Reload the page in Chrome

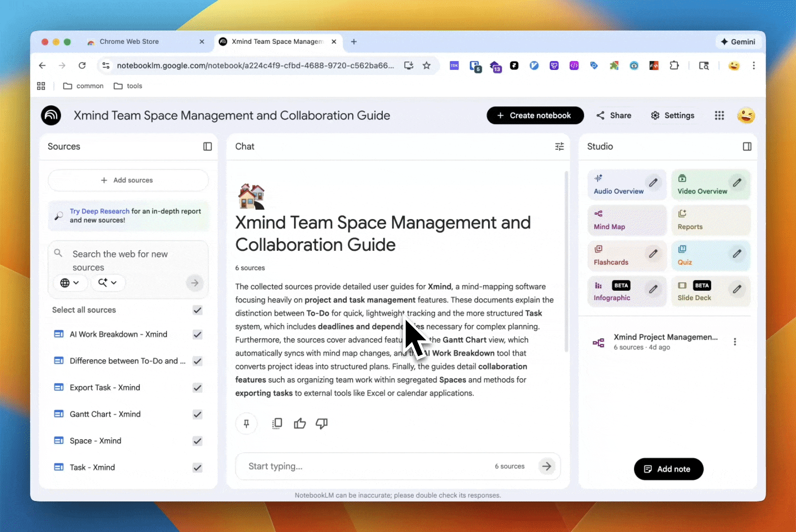tap(82, 66)
